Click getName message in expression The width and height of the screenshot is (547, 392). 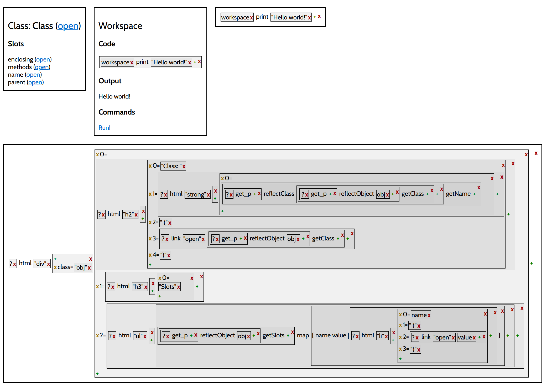point(458,194)
